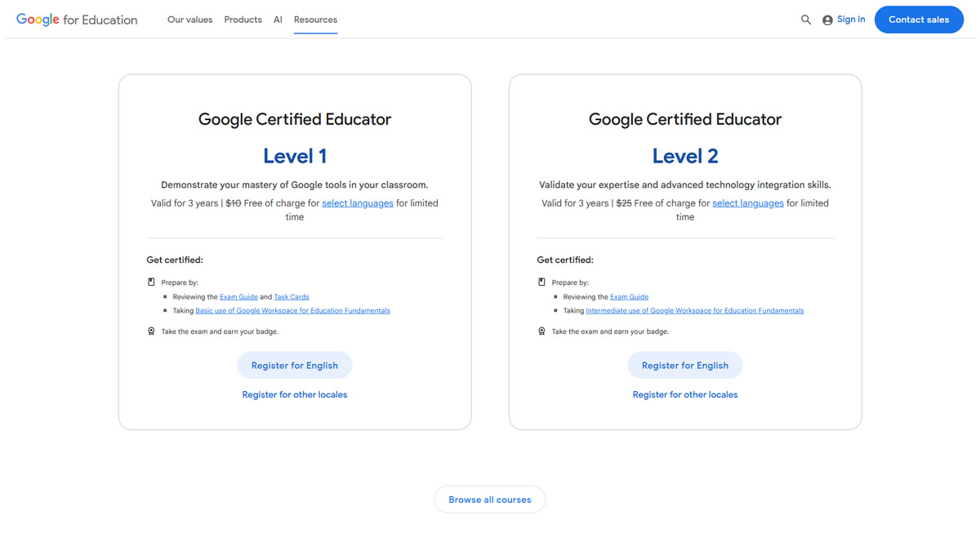Open the Task Cards link
This screenshot has height=551, width=980.
[x=291, y=296]
